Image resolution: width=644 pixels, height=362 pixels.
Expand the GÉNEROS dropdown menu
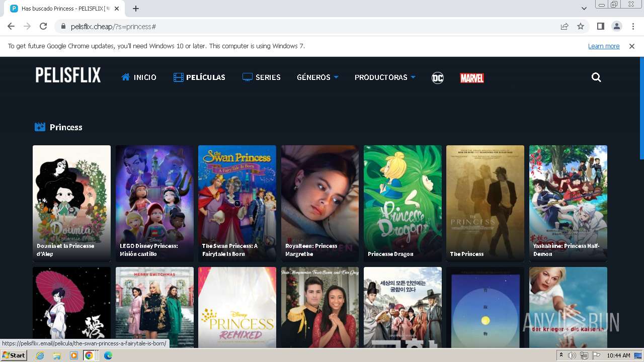[x=317, y=77]
